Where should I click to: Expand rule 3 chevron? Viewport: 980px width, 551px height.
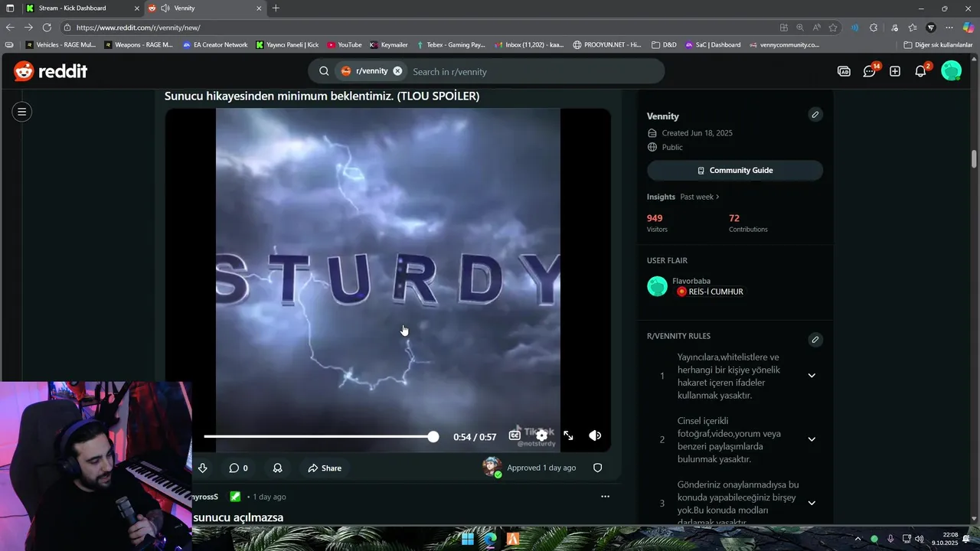point(812,503)
